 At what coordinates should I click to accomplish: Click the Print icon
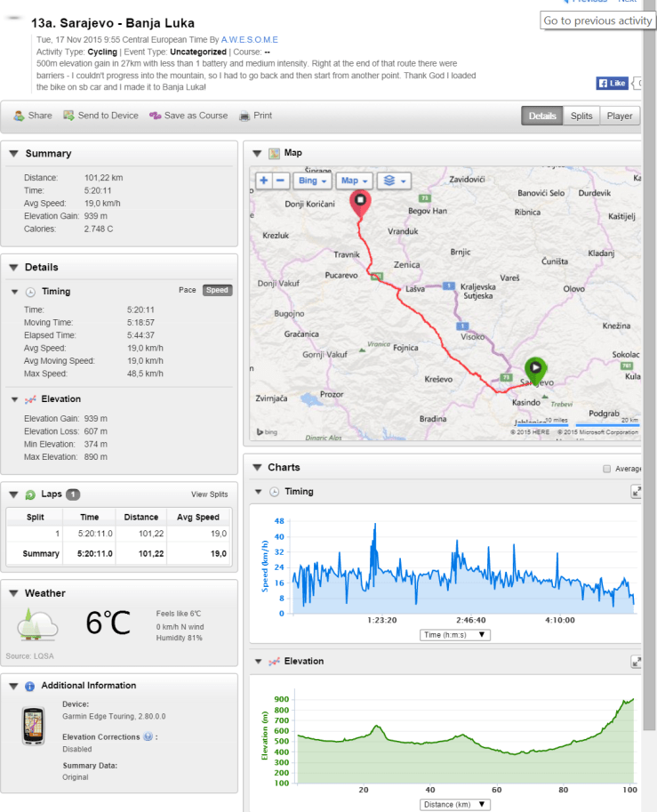tap(245, 116)
